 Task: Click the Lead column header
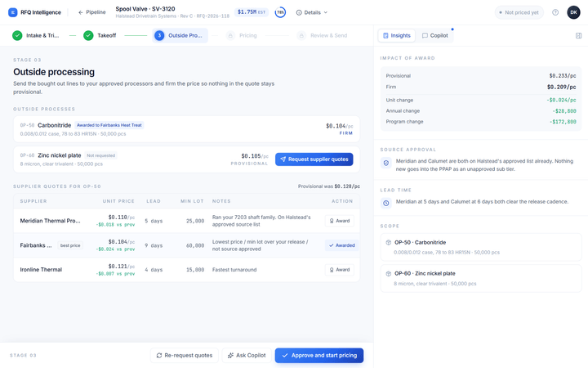pos(154,201)
